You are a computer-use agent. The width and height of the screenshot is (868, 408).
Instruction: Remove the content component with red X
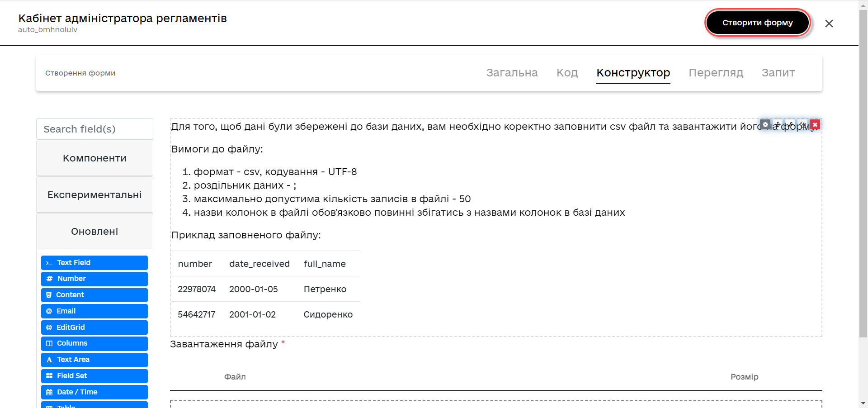coord(815,124)
